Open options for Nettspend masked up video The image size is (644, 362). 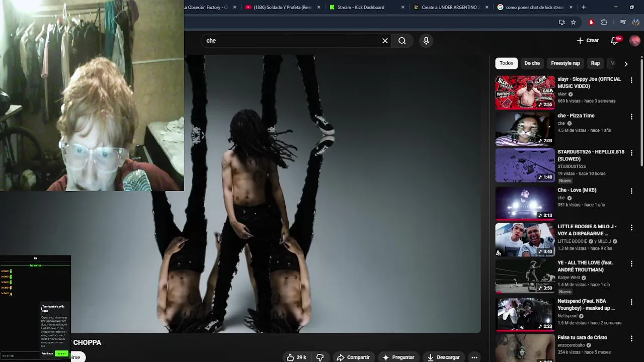coord(631,302)
